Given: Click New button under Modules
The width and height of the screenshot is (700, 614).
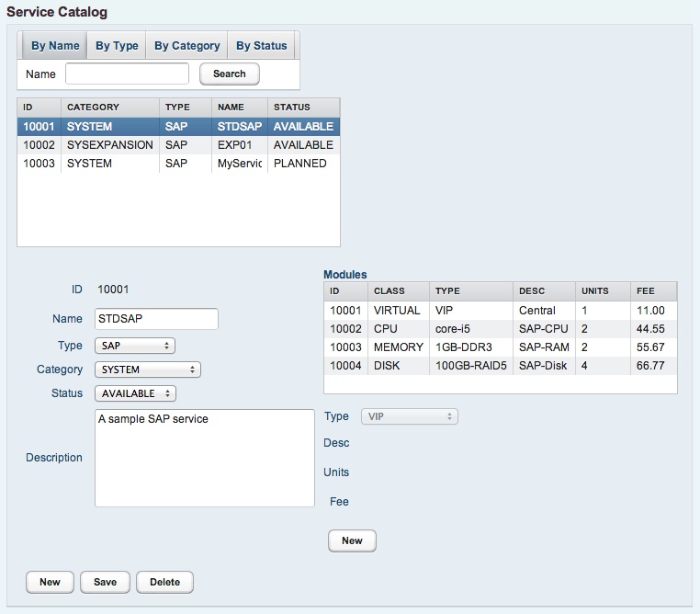Looking at the screenshot, I should coord(352,541).
